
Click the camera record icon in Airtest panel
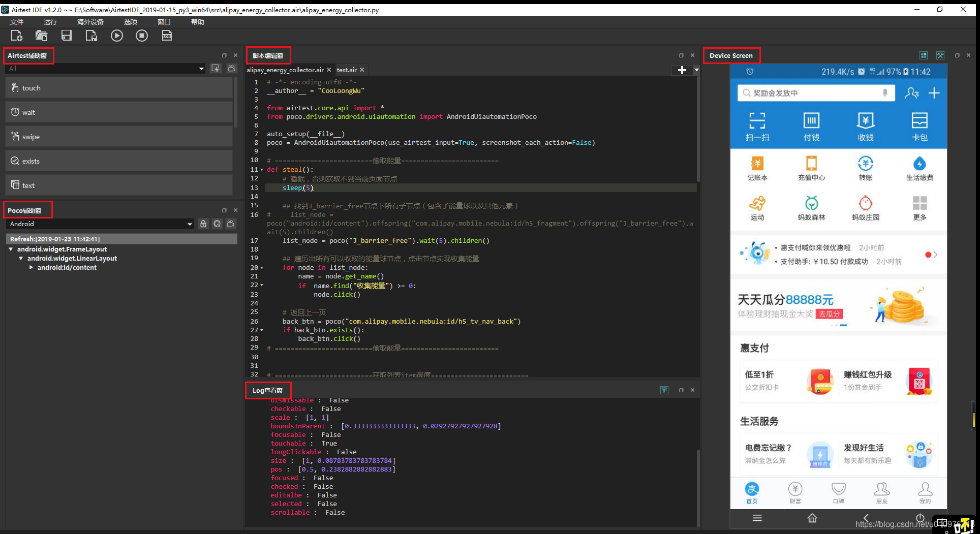[232, 68]
